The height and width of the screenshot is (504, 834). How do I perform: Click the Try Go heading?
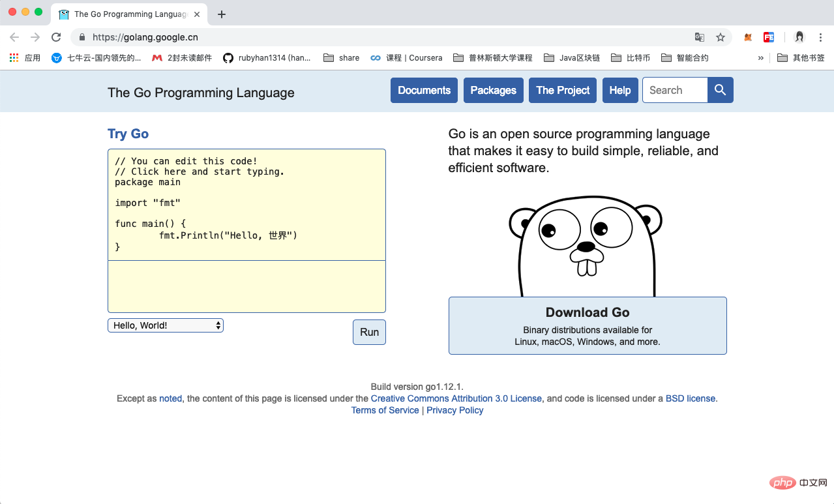(128, 134)
